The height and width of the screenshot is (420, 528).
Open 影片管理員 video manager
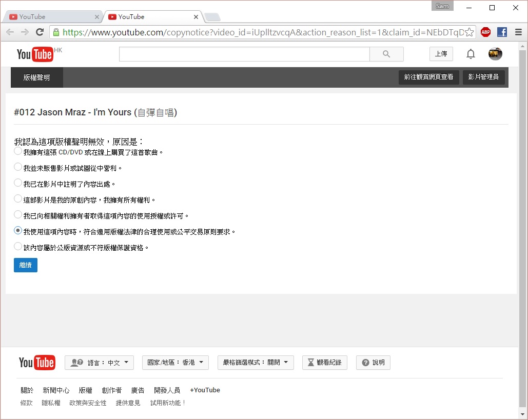coord(483,77)
